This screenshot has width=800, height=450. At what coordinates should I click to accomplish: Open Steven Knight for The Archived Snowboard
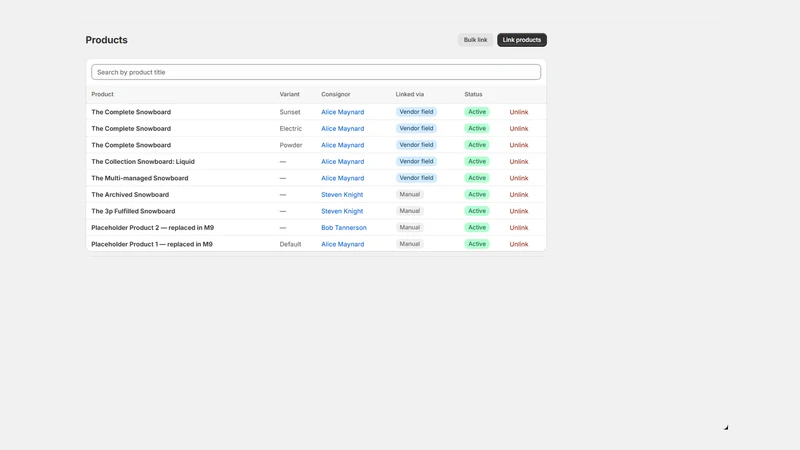coord(342,194)
